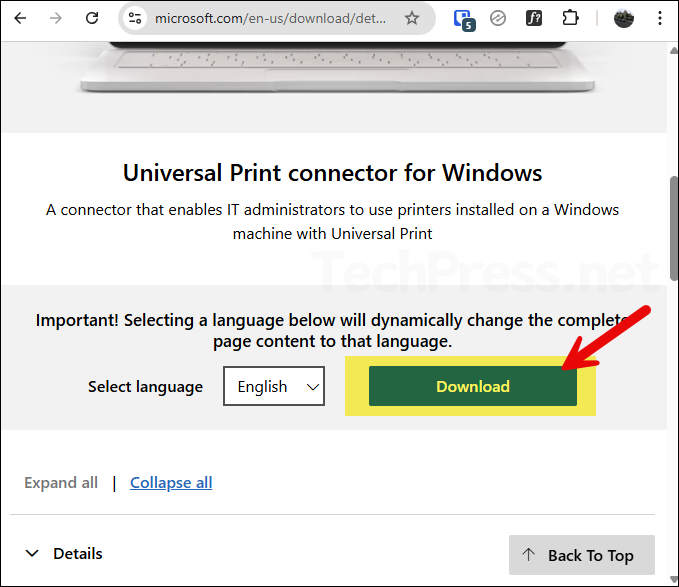Open the extension with the badge showing 5
Viewport: 679px width, 587px height.
[464, 19]
